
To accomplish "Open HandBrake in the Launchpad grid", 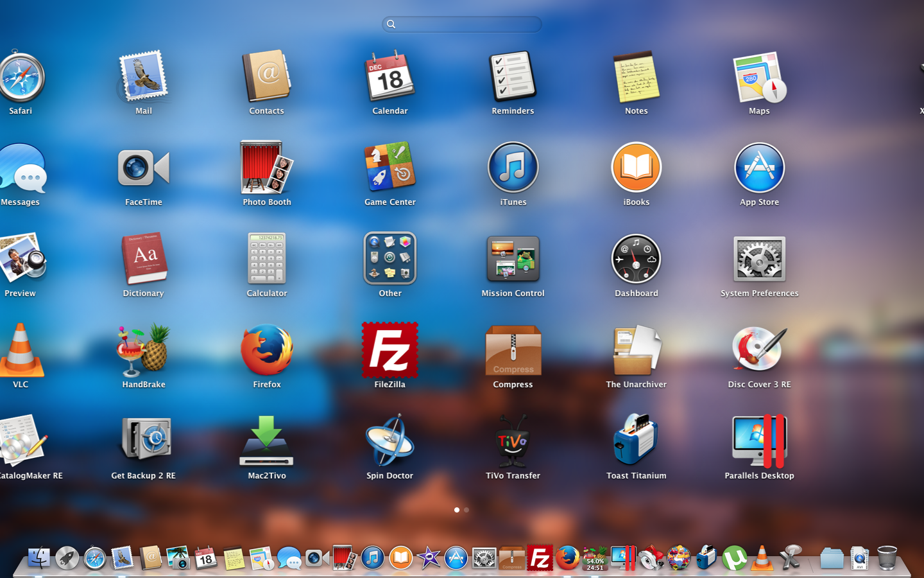I will (x=143, y=350).
